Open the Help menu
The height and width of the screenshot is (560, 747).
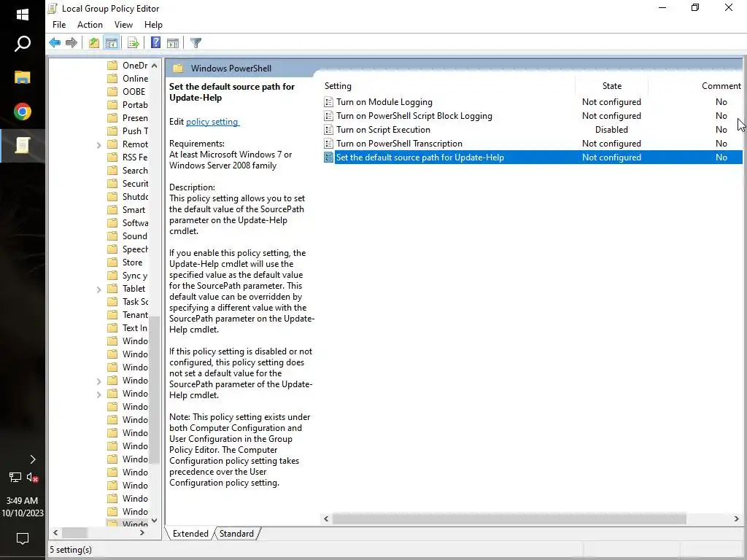point(153,25)
